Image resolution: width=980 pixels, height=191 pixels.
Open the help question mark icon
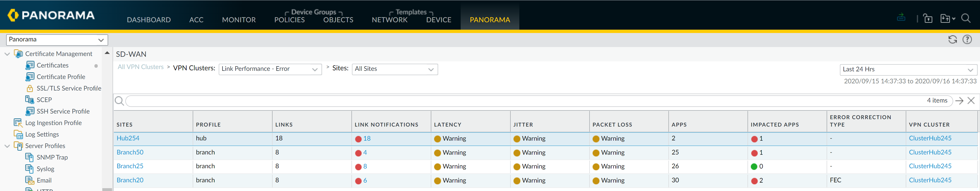pyautogui.click(x=967, y=40)
